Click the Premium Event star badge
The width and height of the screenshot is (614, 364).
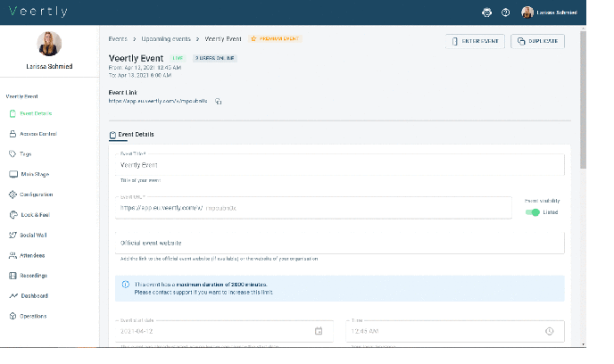click(x=275, y=38)
